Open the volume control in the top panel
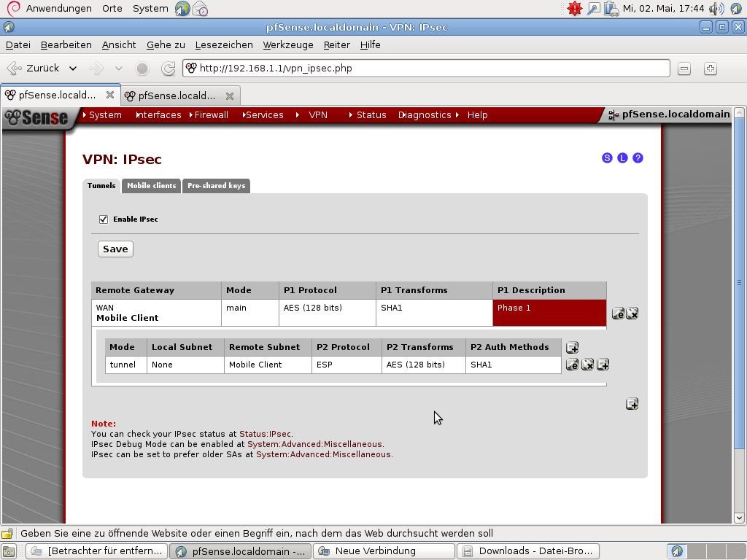The width and height of the screenshot is (747, 560). click(x=716, y=9)
